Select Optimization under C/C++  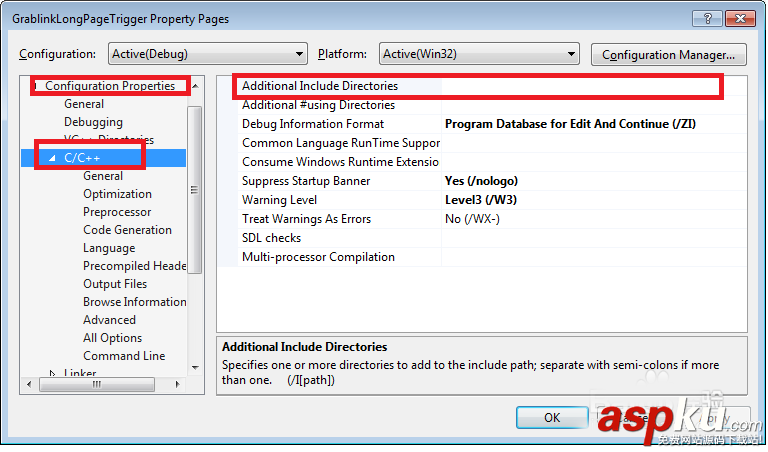(x=117, y=194)
